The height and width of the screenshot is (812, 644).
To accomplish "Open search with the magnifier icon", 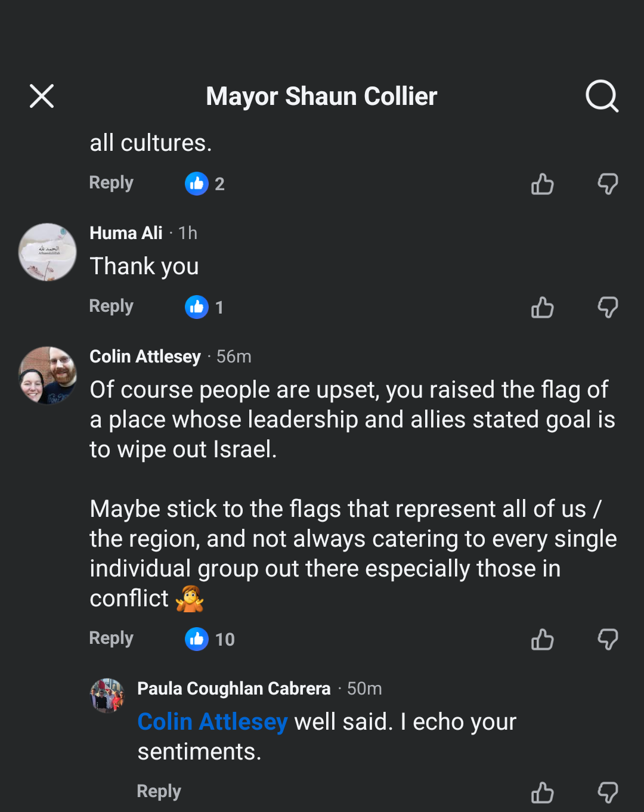I will click(x=602, y=96).
